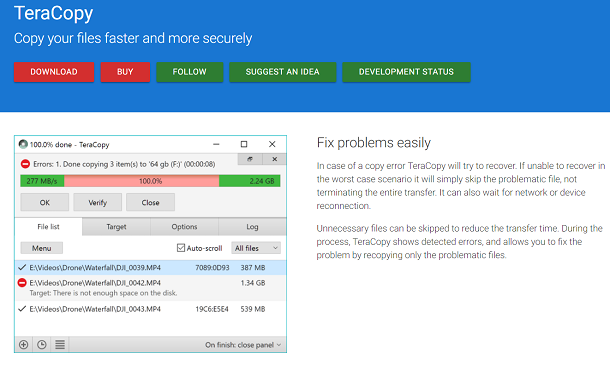The image size is (610, 370).
Task: Expand the All files filter dropdown
Action: tap(256, 248)
